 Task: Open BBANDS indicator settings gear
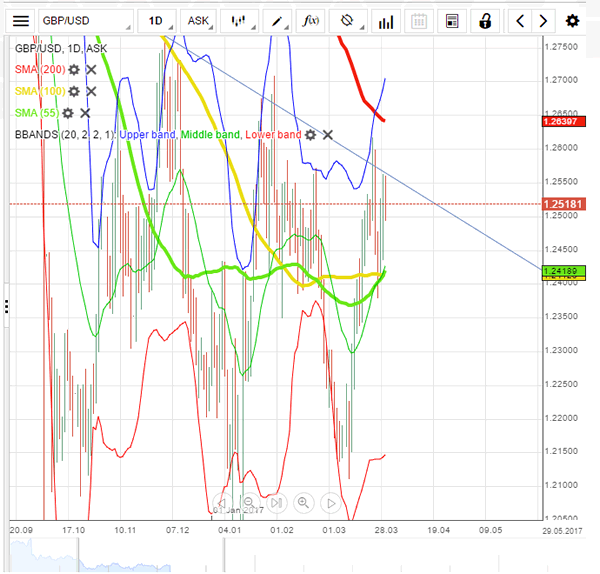click(310, 135)
